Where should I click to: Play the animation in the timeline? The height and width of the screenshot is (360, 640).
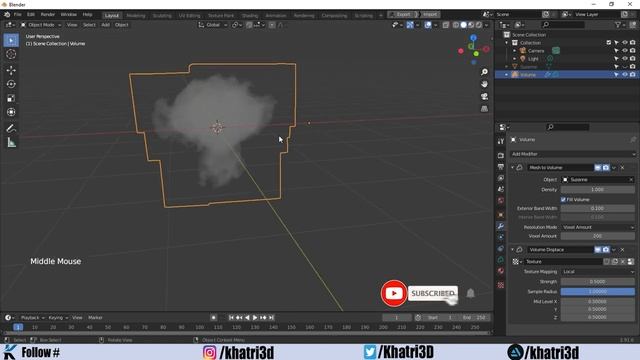pos(255,318)
